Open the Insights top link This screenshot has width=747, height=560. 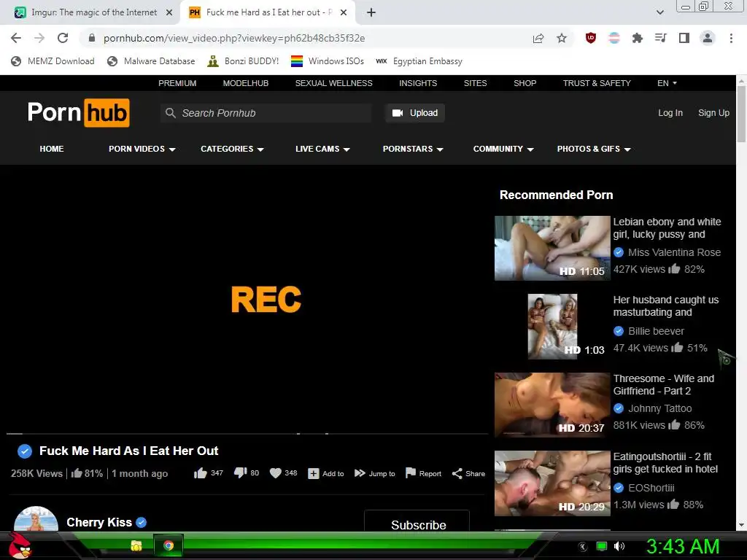coord(418,83)
